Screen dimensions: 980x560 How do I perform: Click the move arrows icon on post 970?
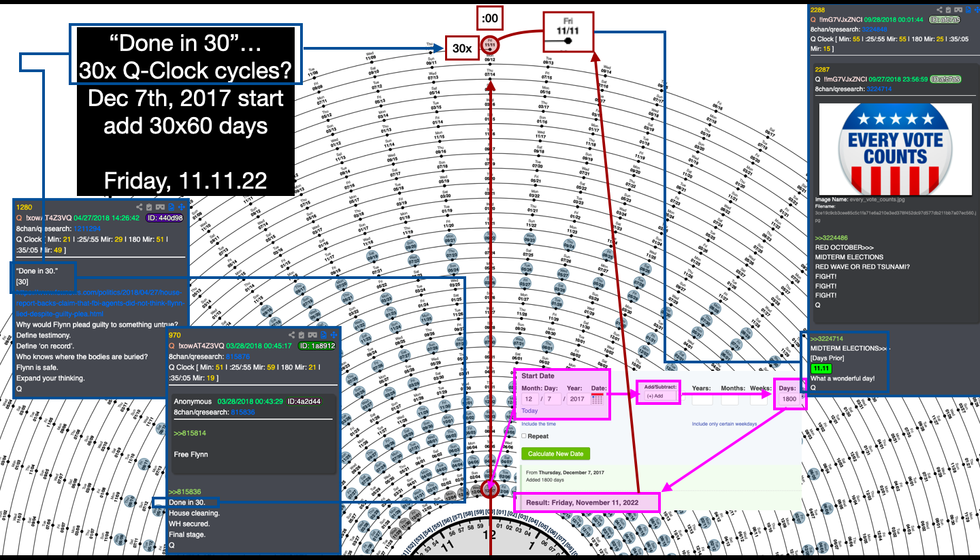333,335
